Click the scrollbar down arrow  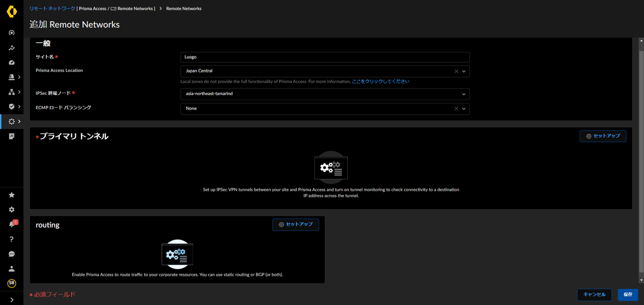[641, 280]
